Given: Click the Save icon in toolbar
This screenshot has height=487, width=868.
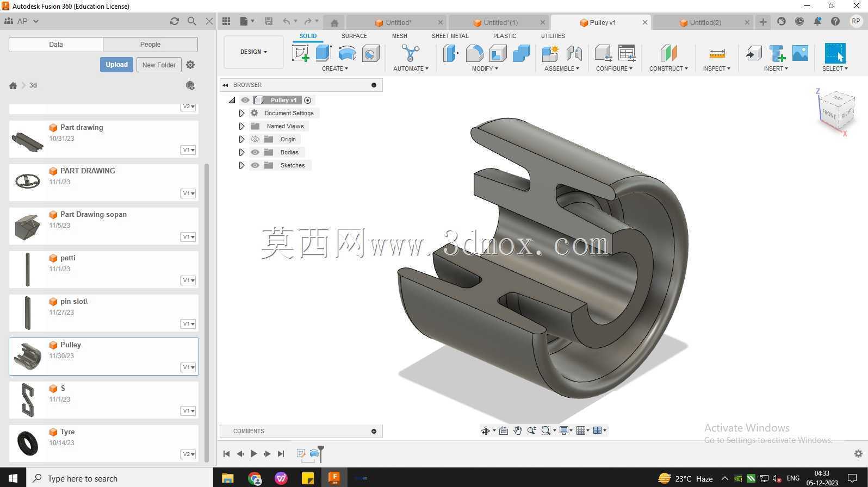Looking at the screenshot, I should pyautogui.click(x=268, y=21).
